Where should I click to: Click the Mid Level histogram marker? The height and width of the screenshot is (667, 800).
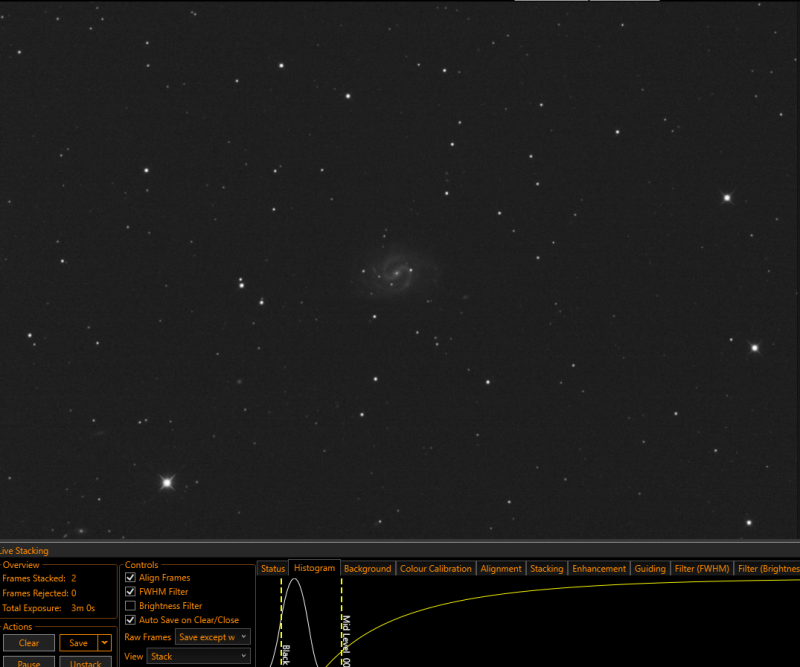pos(342,623)
